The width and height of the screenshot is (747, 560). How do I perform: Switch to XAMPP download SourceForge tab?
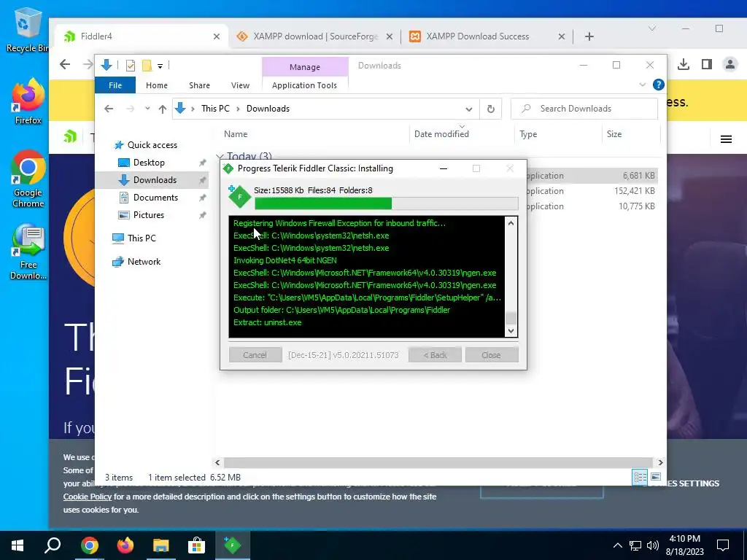click(314, 36)
